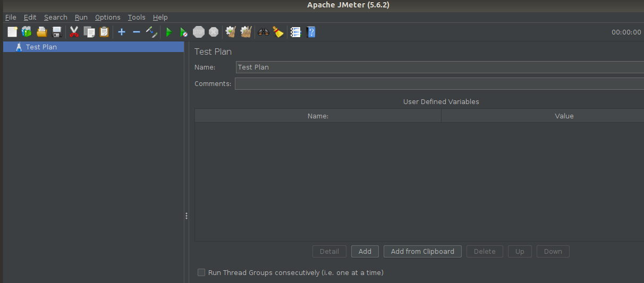Image resolution: width=644 pixels, height=283 pixels.
Task: Click Add from Clipboard button
Action: tap(422, 251)
